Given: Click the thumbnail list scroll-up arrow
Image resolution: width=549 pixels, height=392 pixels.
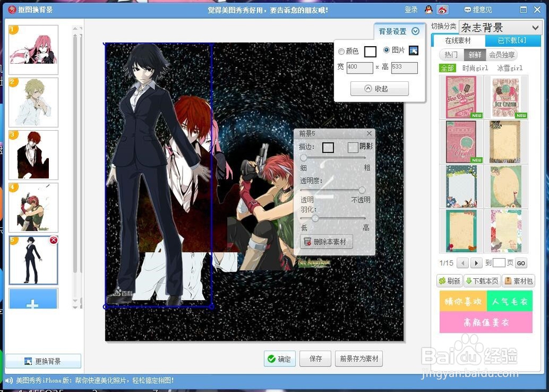Looking at the screenshot, I should [75, 29].
